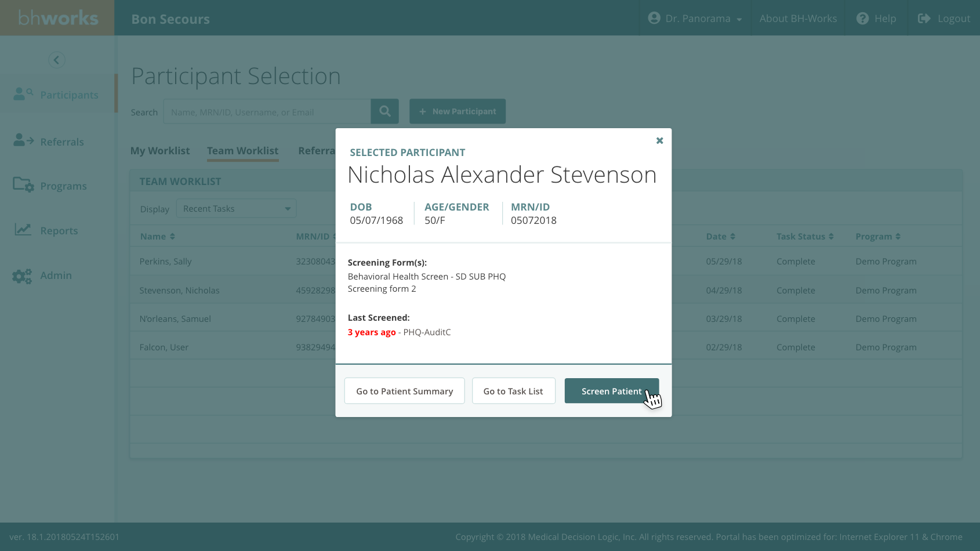Click Behavioral Health Screen - SD SUB PHQ
980x551 pixels.
(x=427, y=277)
